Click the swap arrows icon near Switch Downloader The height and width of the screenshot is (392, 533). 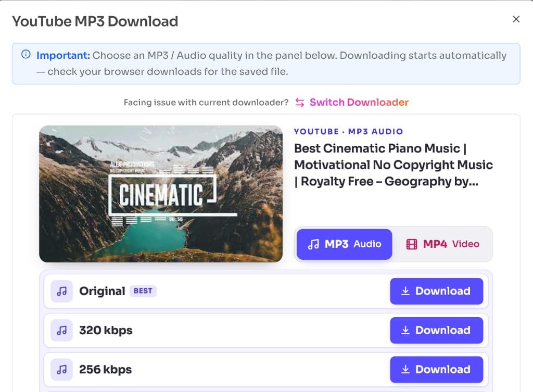tap(299, 103)
